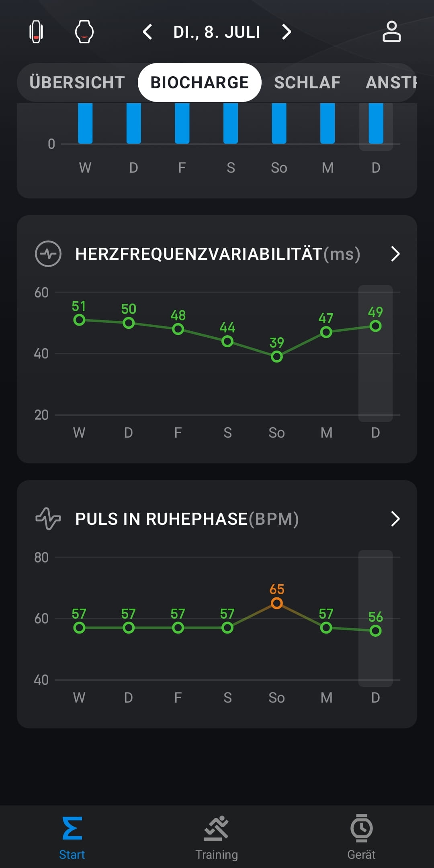Viewport: 434px width, 868px height.
Task: Tap the heart rate variability icon
Action: coord(48,254)
